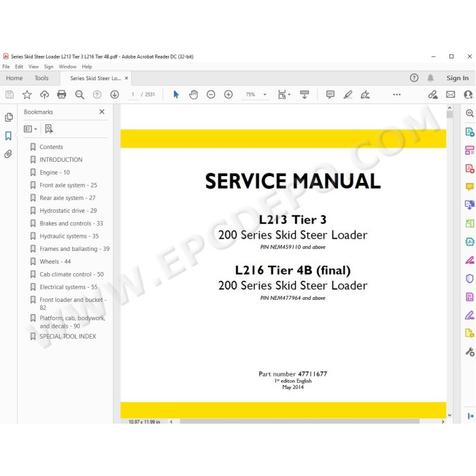
Task: Open Bookmarks options menu dropdown
Action: click(x=31, y=129)
